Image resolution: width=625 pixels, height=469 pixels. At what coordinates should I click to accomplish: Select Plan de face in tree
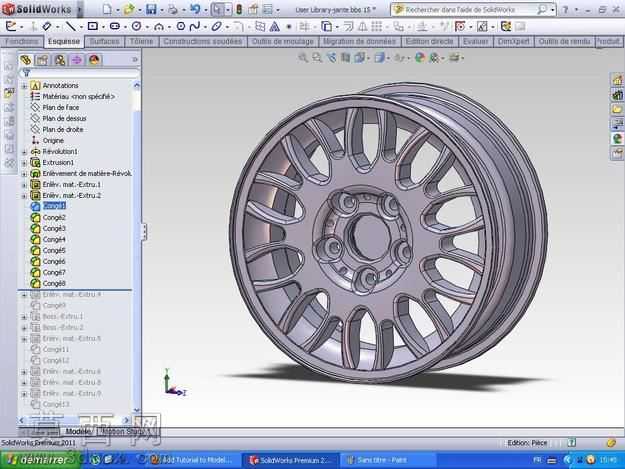pyautogui.click(x=61, y=108)
